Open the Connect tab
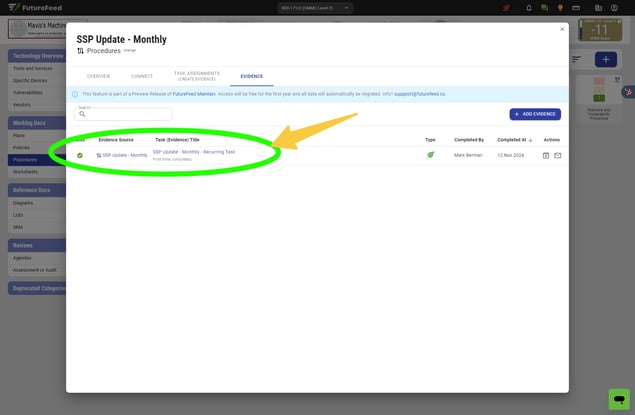 tap(142, 76)
